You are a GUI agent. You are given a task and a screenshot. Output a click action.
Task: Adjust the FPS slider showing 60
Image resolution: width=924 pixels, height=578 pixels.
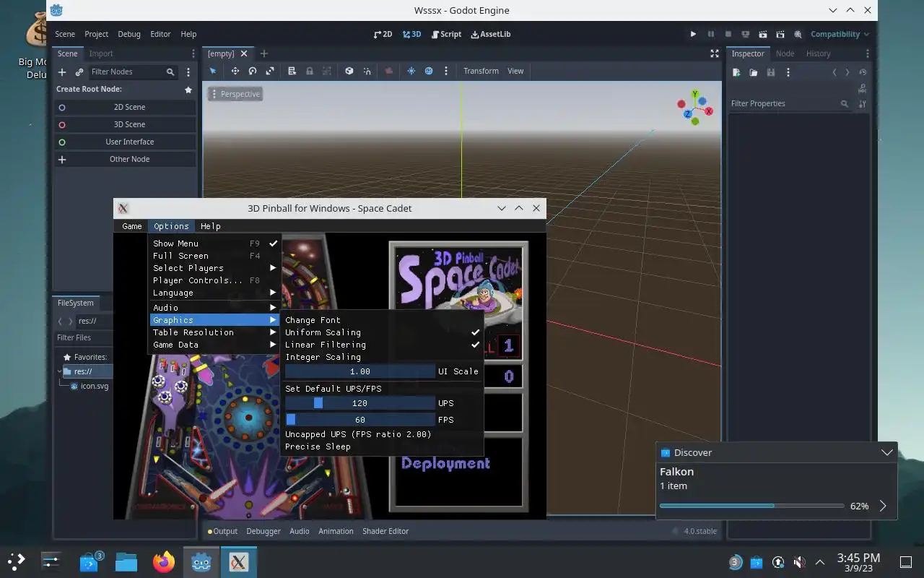360,420
